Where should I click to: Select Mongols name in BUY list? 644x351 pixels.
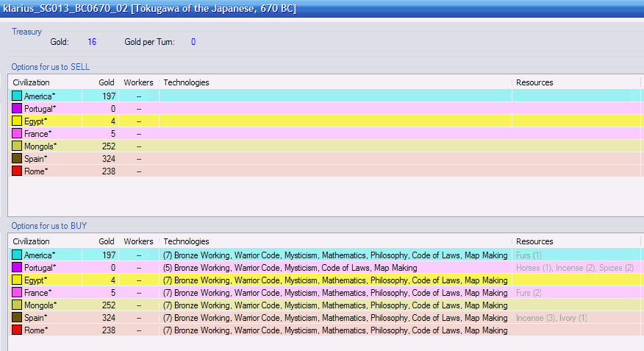click(x=40, y=305)
